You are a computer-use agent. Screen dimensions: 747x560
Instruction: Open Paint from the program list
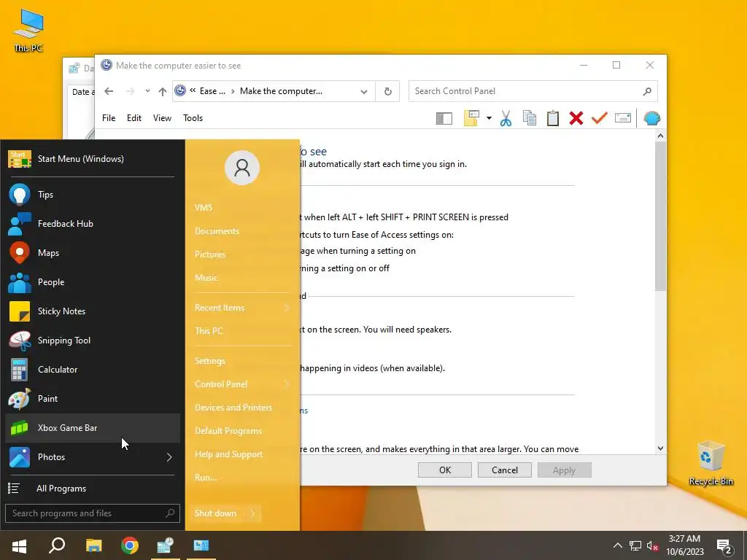click(92, 399)
